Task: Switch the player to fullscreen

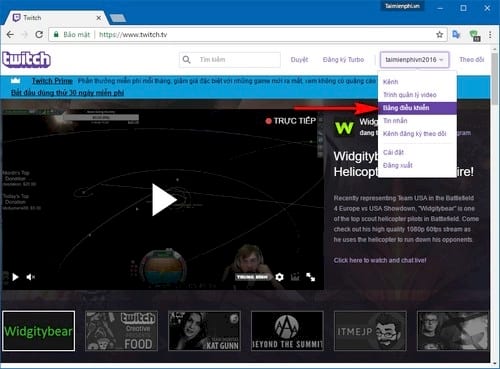Action: coord(311,277)
